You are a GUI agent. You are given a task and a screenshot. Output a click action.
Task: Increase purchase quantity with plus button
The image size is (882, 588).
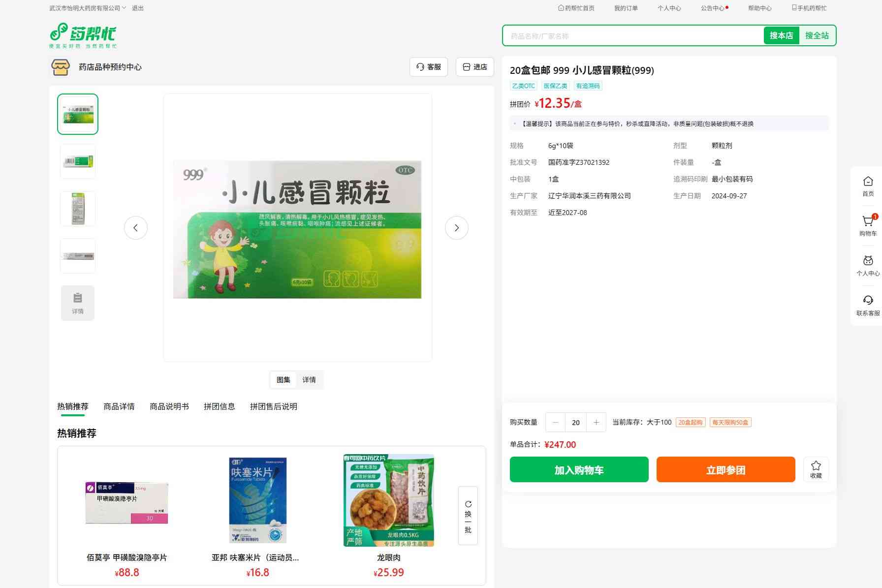[x=596, y=422]
